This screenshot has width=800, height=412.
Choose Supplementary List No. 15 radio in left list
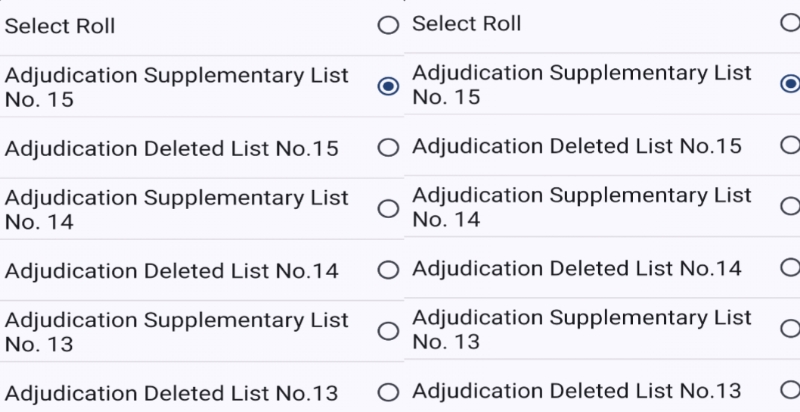tap(388, 87)
